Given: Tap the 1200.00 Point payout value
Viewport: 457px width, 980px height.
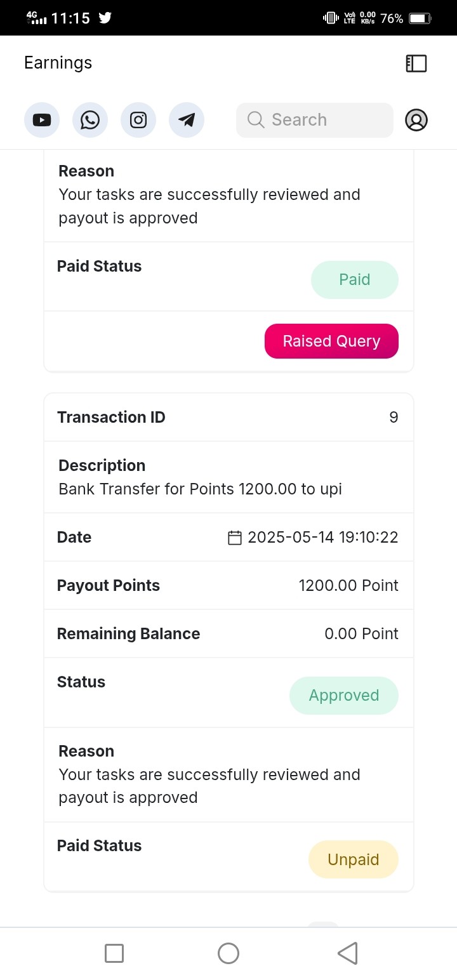Looking at the screenshot, I should point(348,585).
